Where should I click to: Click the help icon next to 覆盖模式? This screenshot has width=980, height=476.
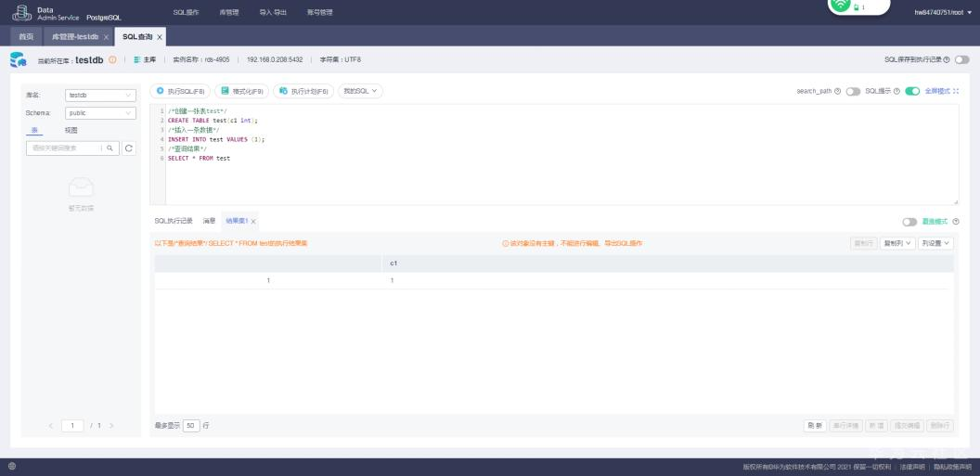[956, 222]
